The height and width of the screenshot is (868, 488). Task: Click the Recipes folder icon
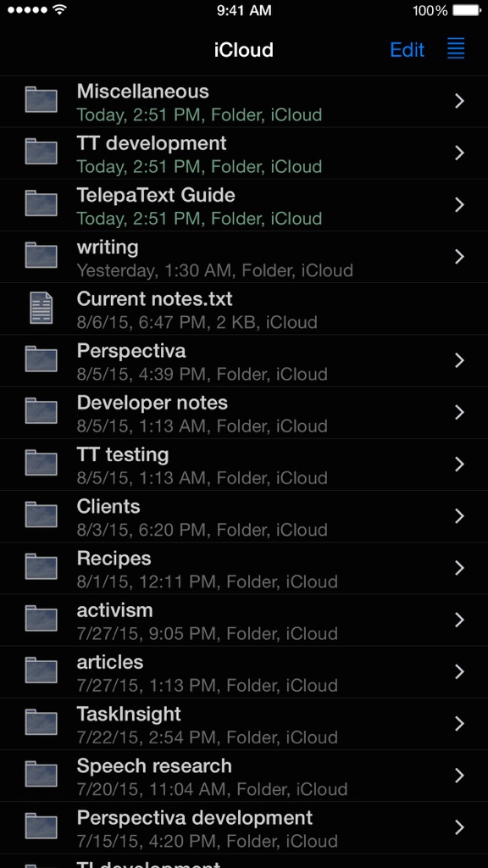pos(41,567)
